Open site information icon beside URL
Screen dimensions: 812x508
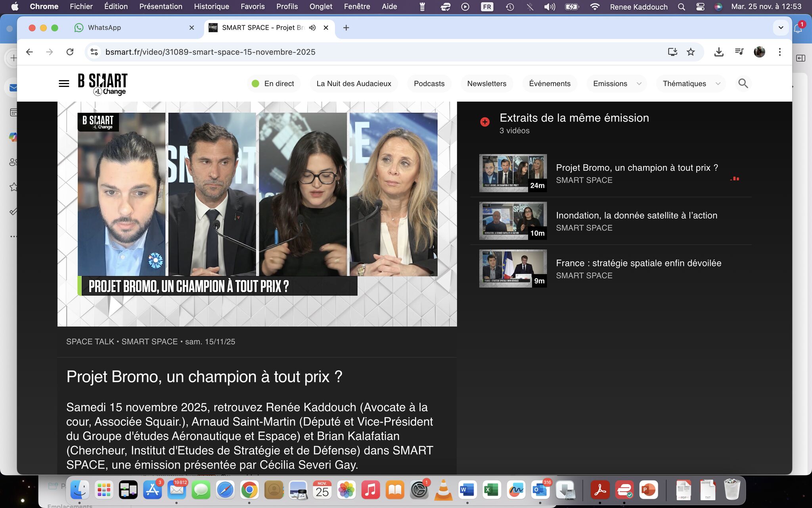(x=94, y=52)
